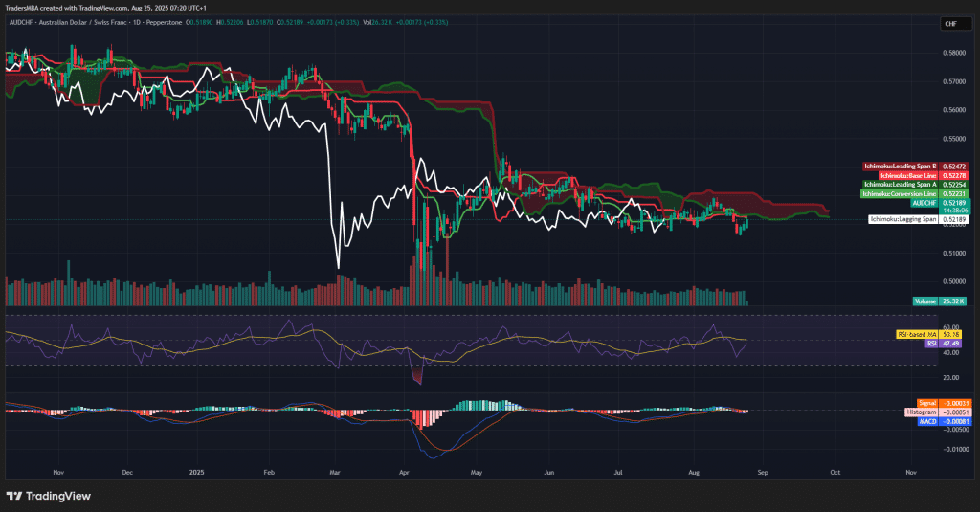Click the 0.58000 price level on axis
The width and height of the screenshot is (980, 512).
[952, 53]
